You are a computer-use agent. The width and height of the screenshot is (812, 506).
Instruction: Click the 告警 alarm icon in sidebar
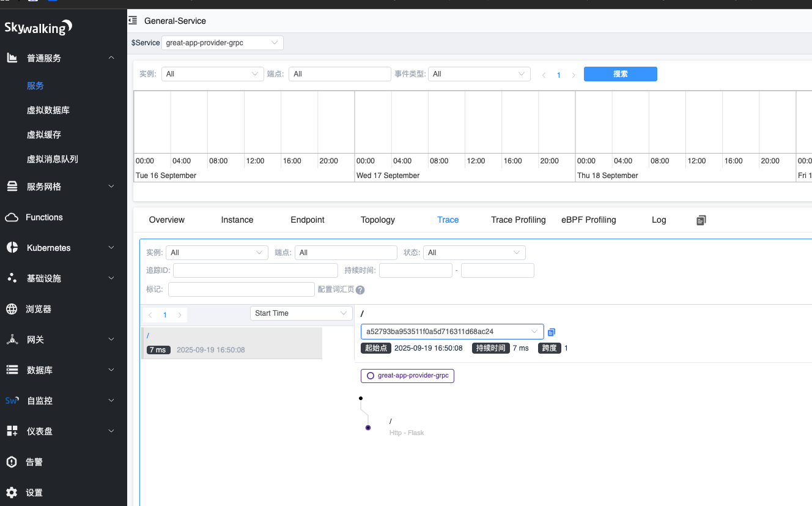[12, 462]
